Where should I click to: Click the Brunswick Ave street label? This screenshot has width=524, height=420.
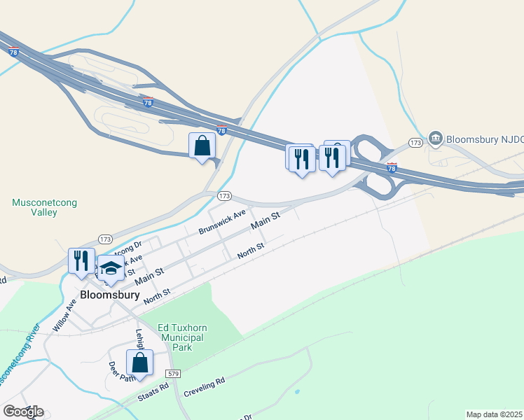[x=222, y=222]
